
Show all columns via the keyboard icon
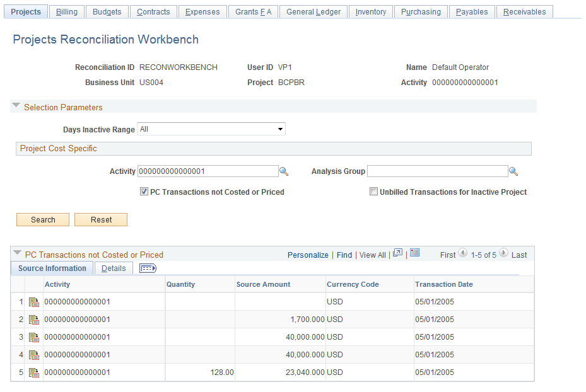click(148, 268)
